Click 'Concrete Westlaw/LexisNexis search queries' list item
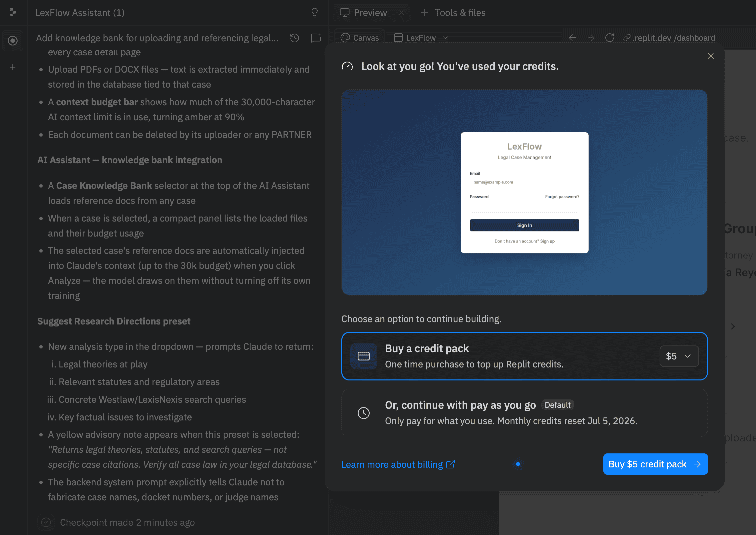 152,399
